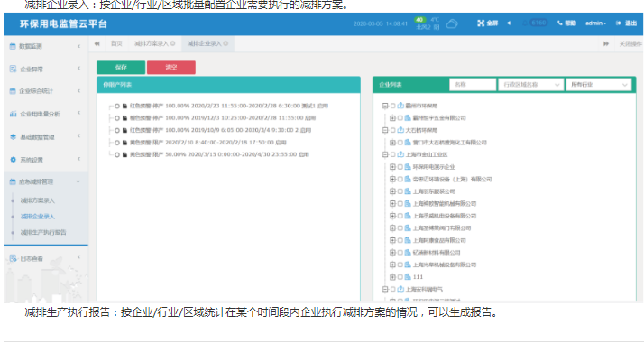644x344 pixels.
Task: Click the 名称 search input field
Action: pyautogui.click(x=473, y=85)
